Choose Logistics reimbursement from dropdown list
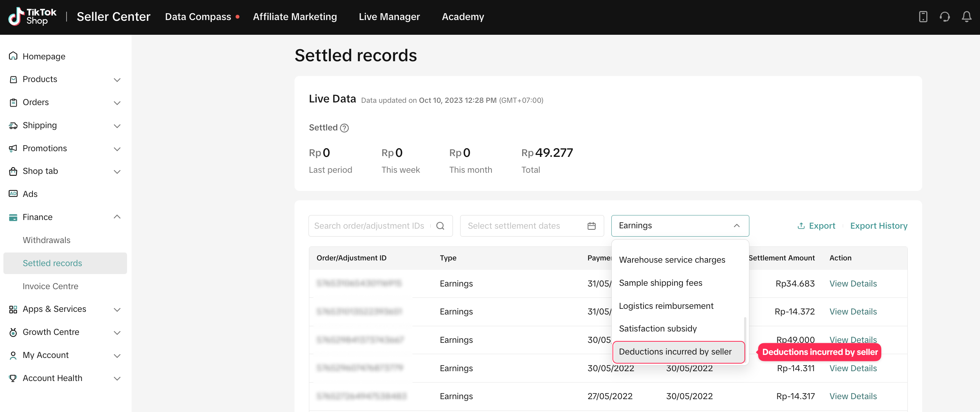 coord(666,306)
